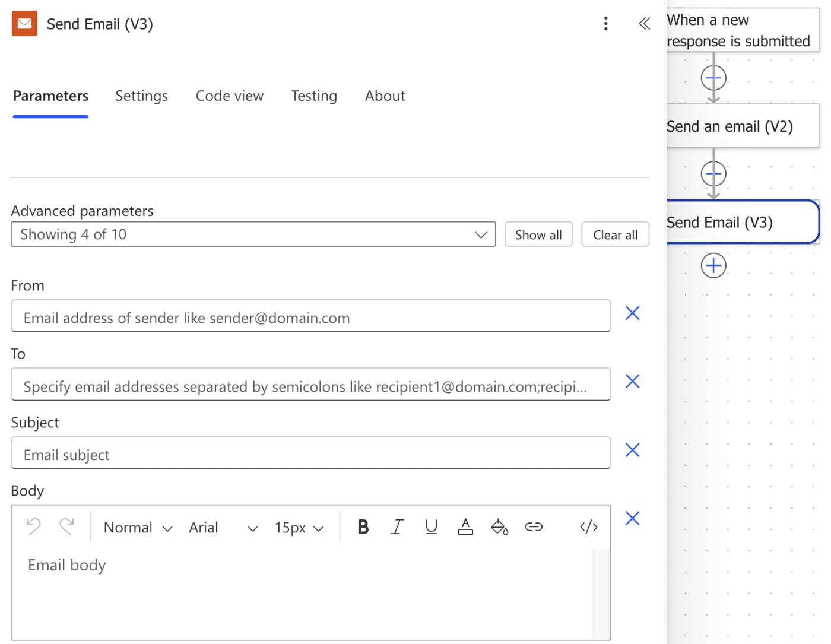Screen dimensions: 831x644
Task: Click into the Email subject field
Action: point(311,453)
